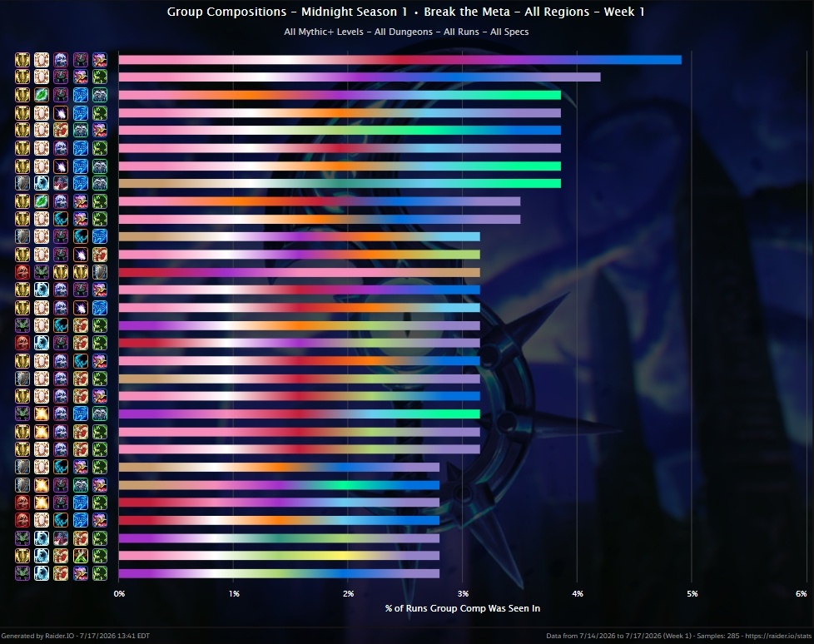
Task: Select the 4% axis label
Action: [578, 594]
